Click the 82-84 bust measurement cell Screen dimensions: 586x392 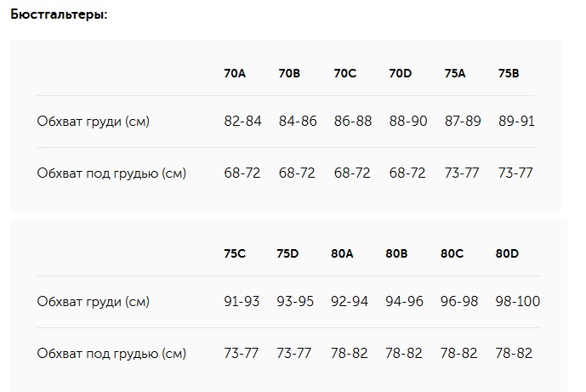(x=242, y=121)
